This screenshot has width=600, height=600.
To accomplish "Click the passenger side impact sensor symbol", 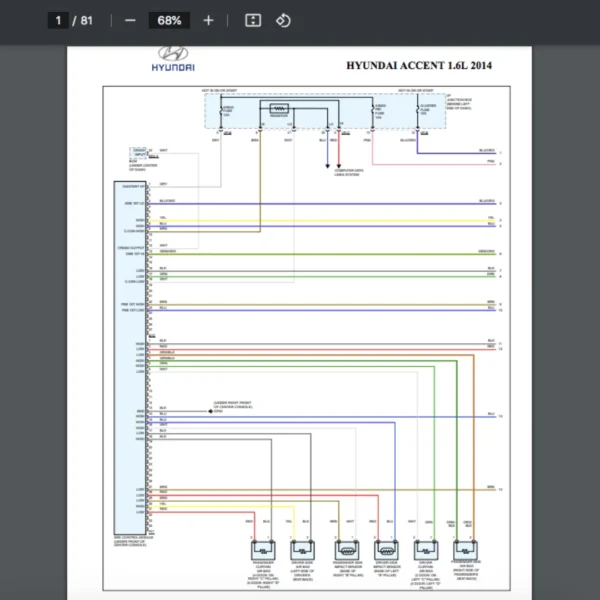I will (x=346, y=549).
